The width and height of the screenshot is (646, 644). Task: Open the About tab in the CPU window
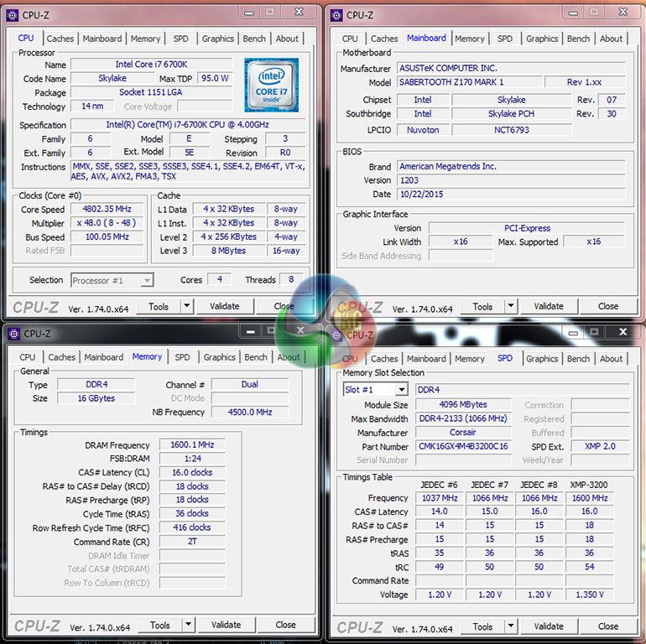(287, 39)
